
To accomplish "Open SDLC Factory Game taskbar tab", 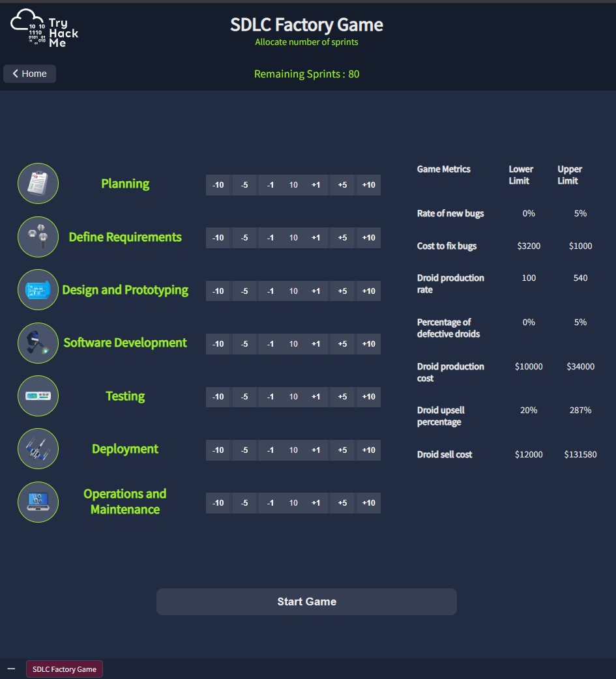I will click(65, 669).
